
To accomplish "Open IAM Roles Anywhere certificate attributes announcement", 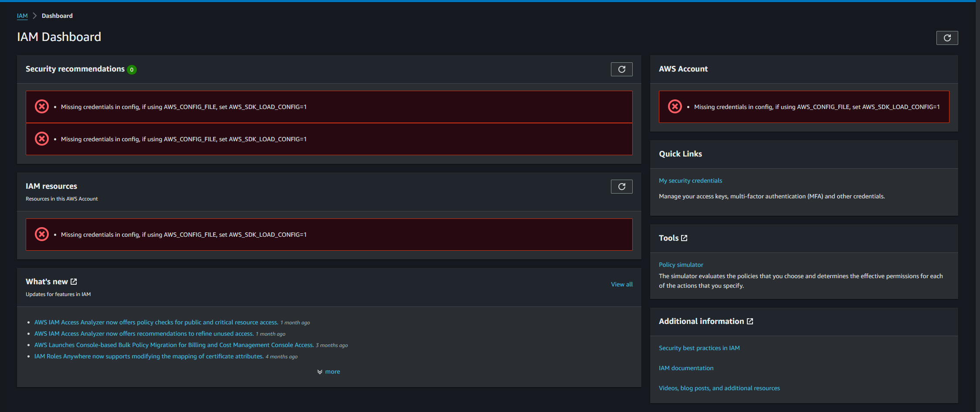I will [x=149, y=356].
